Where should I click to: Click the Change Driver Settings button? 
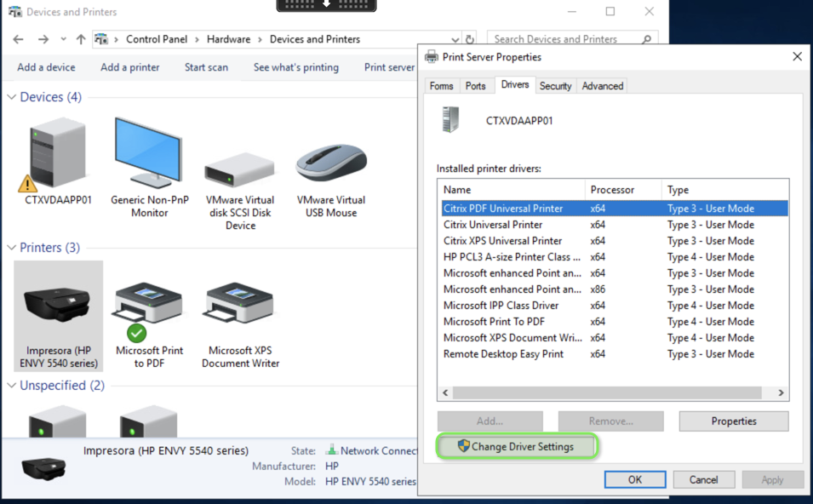pyautogui.click(x=517, y=446)
